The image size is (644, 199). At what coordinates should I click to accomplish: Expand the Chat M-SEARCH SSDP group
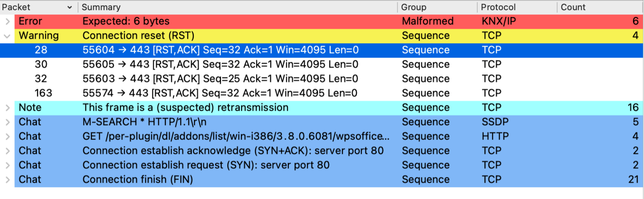click(8, 122)
